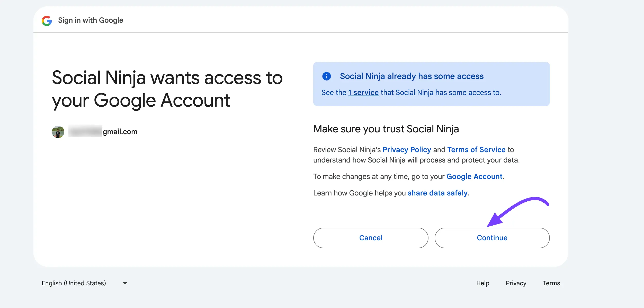Expand the English (United States) language menu
Screen dimensions: 644x308
(x=85, y=283)
